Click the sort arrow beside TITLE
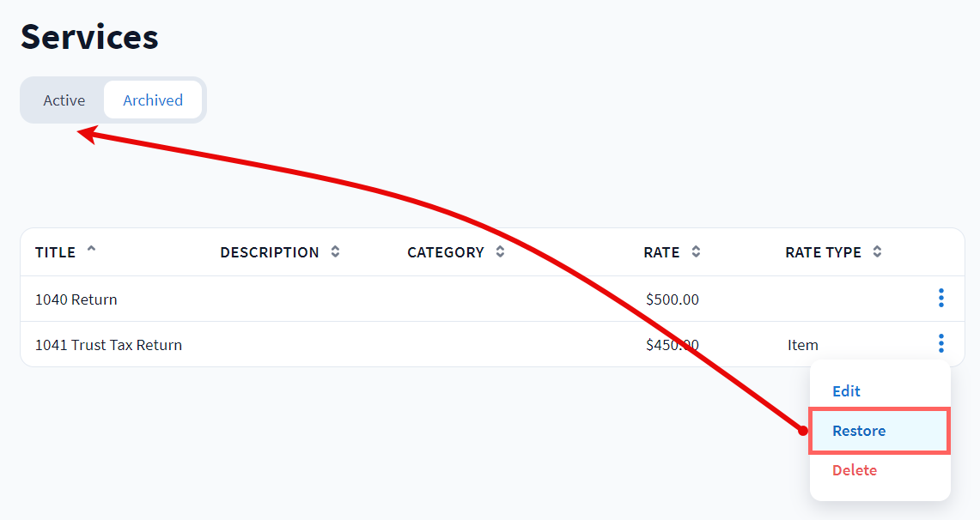Screen dimensions: 980x520 (x=91, y=251)
